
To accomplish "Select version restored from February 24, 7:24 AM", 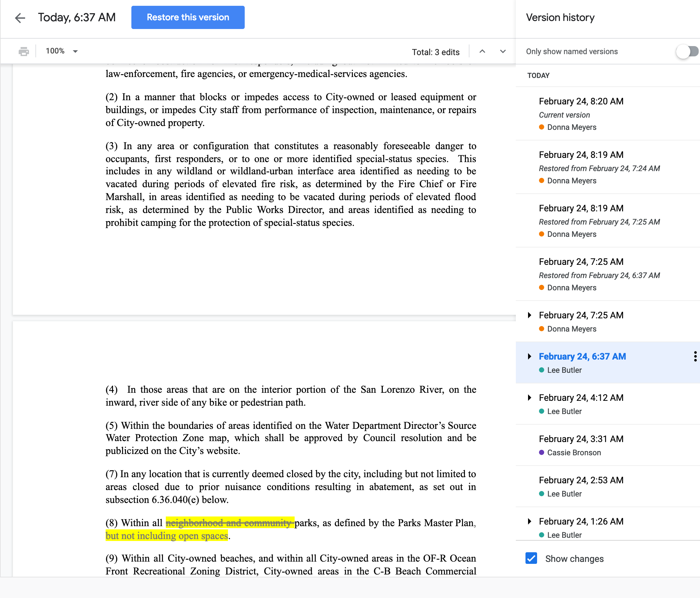I will coord(581,155).
